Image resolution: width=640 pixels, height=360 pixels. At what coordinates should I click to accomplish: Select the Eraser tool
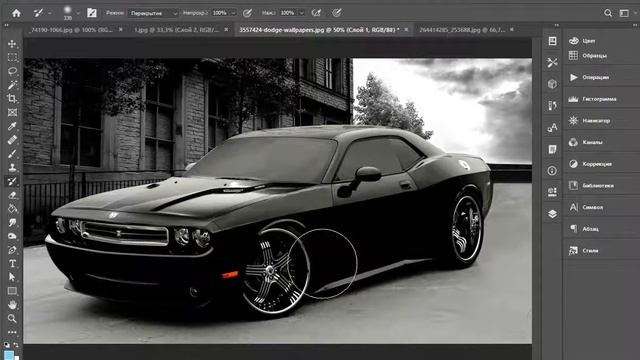pos(12,195)
